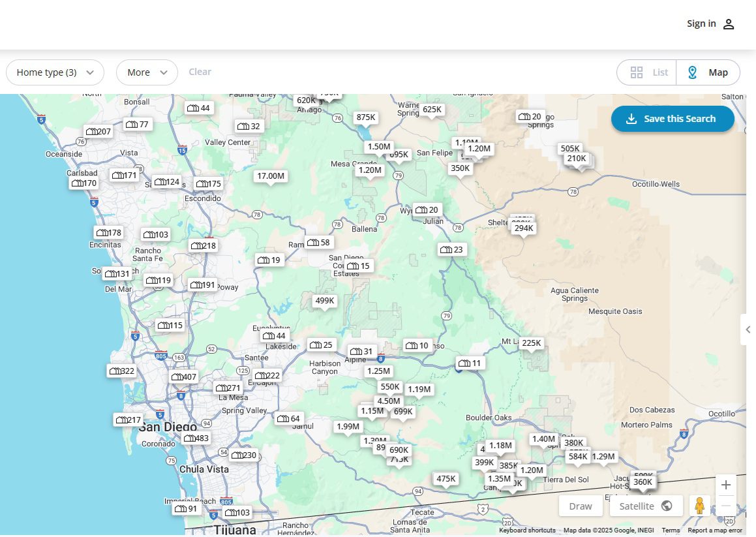The width and height of the screenshot is (756, 537).
Task: Open Keyboard shortcuts link
Action: click(x=527, y=530)
